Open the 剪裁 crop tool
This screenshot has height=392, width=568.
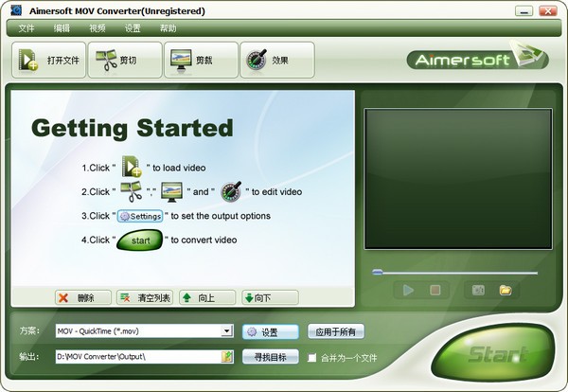coord(201,60)
